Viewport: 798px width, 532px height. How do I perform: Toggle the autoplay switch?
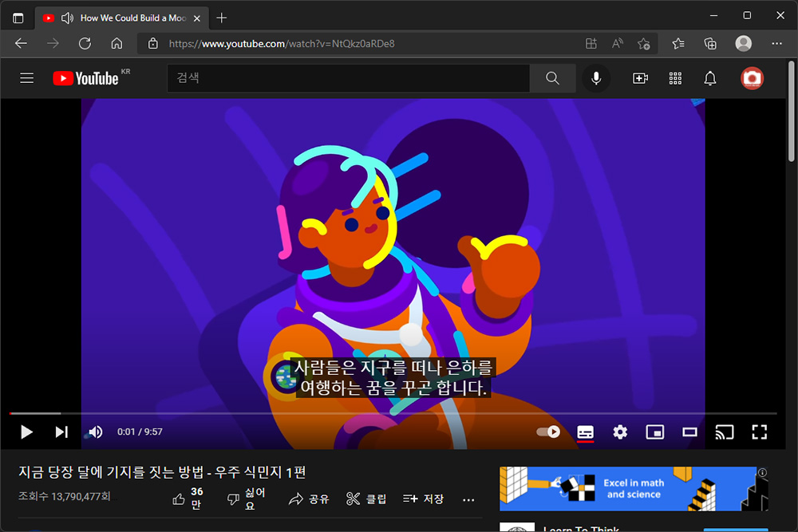(548, 432)
